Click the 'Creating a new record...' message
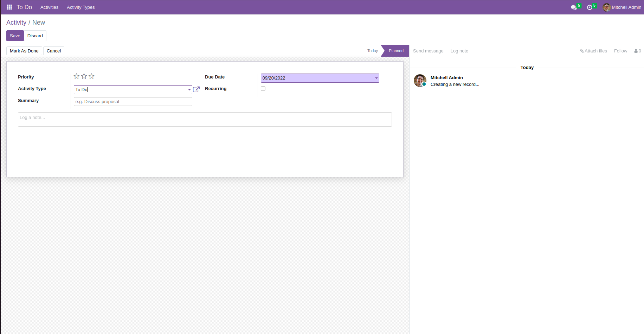This screenshot has width=644, height=334. (455, 84)
